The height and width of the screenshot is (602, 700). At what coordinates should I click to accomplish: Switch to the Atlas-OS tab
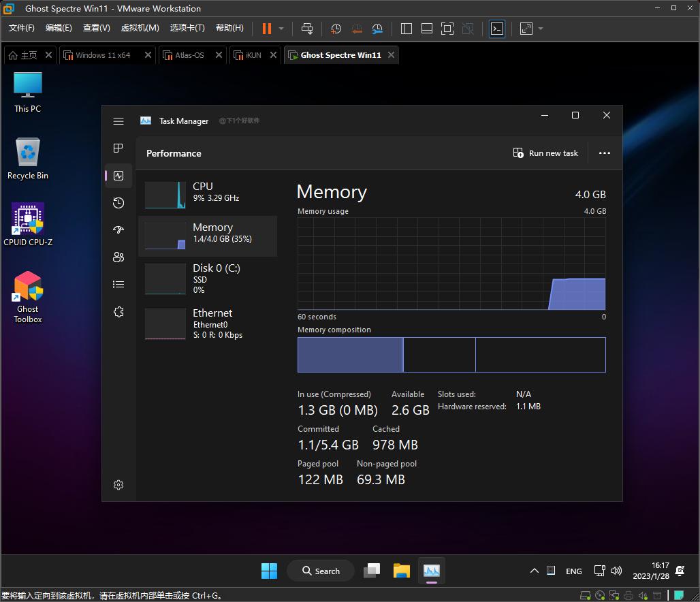pos(190,55)
